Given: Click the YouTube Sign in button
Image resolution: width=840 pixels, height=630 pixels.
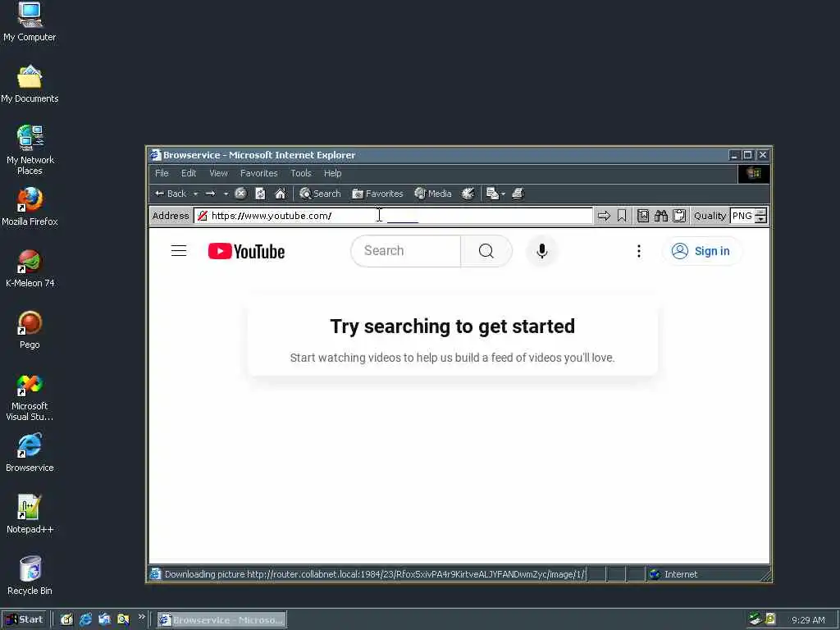Looking at the screenshot, I should [702, 251].
